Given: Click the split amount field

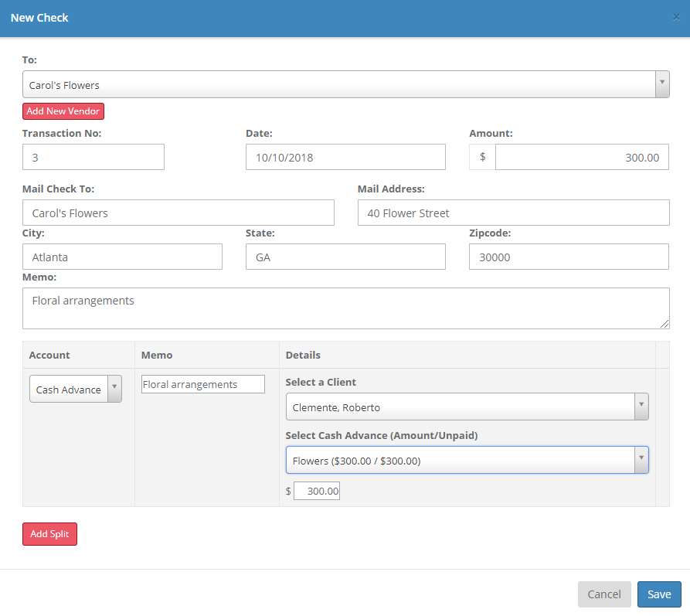Looking at the screenshot, I should [x=317, y=491].
